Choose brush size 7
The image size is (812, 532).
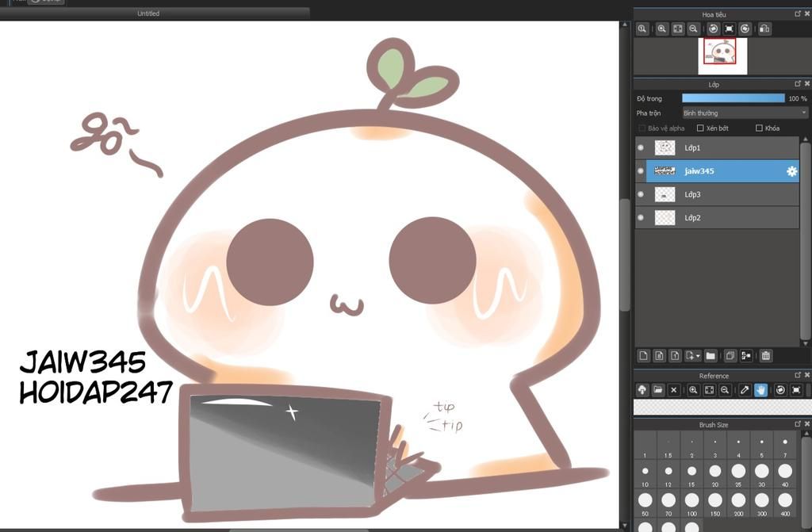point(785,446)
